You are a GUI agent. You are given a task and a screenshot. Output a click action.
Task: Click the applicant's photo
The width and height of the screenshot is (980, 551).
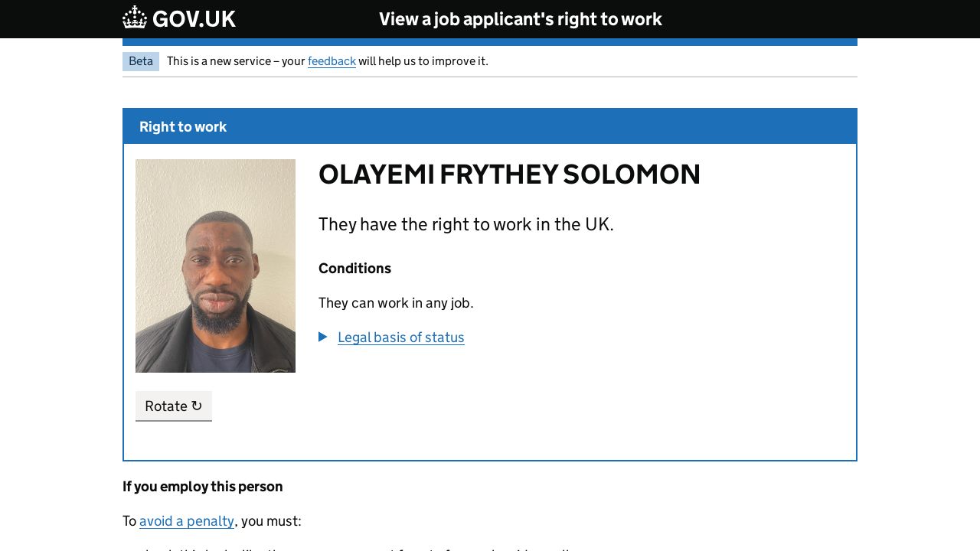click(215, 266)
